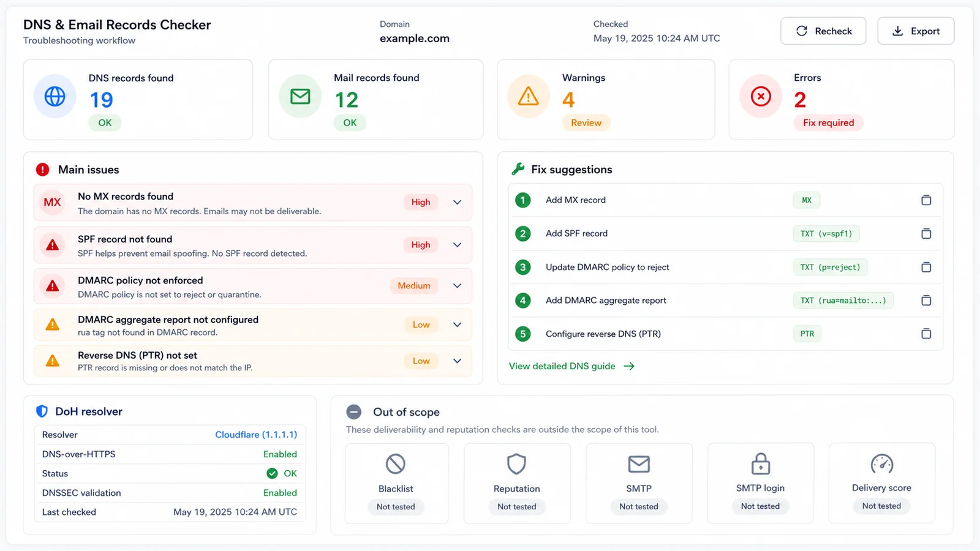Click the PTR record tag
This screenshot has width=980, height=551.
pyautogui.click(x=807, y=334)
